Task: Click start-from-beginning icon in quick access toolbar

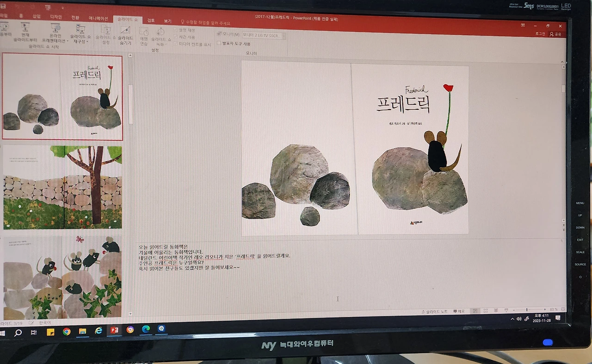Action: [x=48, y=7]
